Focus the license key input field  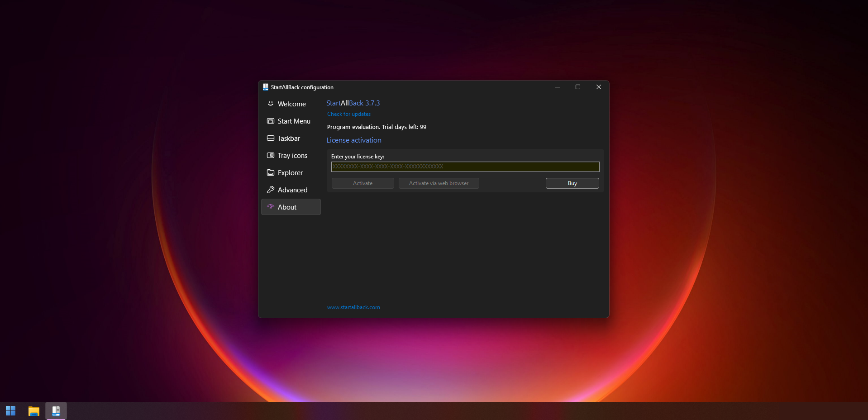coord(465,167)
